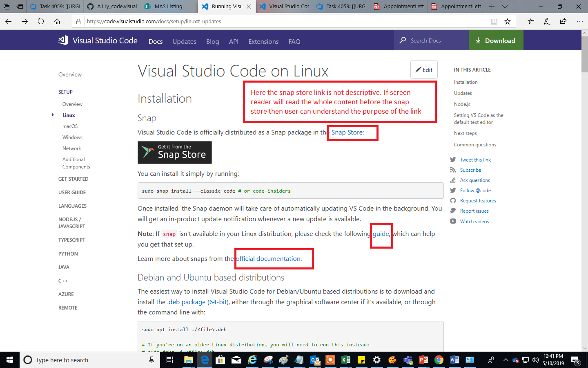Open the Updates navigation item
Screen dimensions: 588x368
pos(184,41)
